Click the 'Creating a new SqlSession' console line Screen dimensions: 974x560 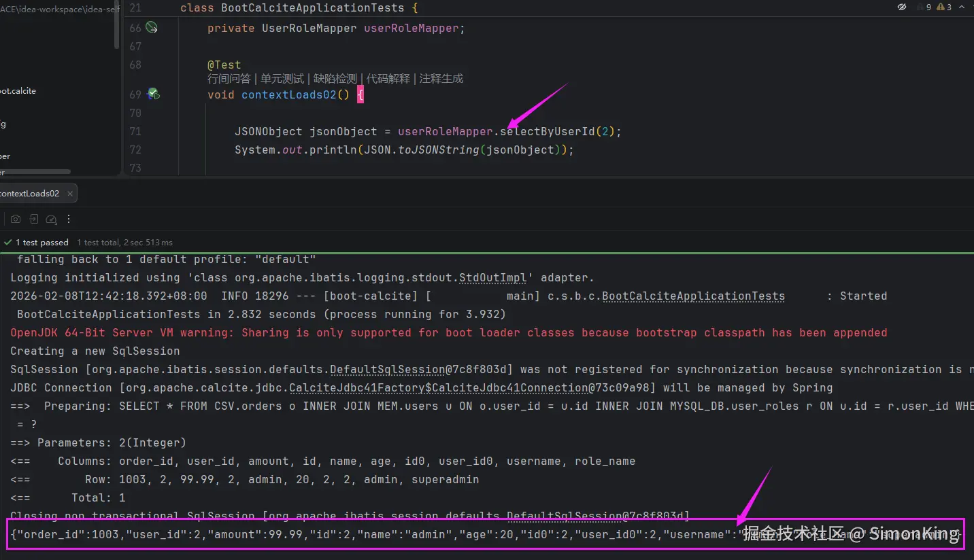(95, 351)
